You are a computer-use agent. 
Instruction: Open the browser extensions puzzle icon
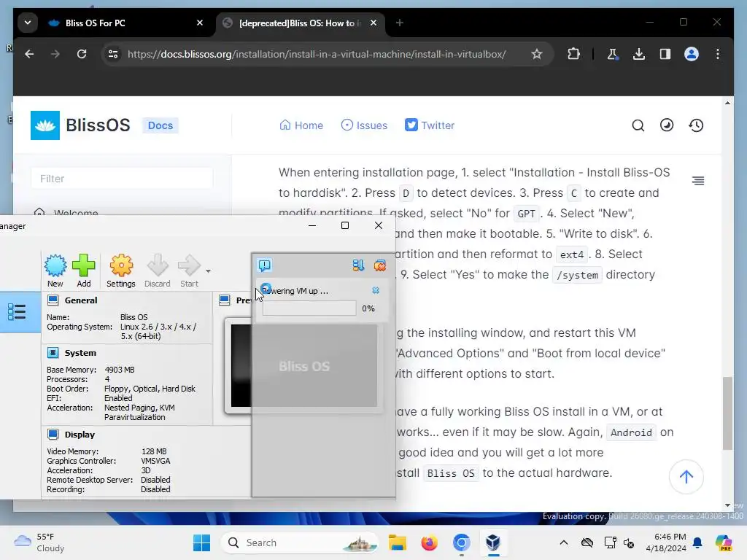click(573, 54)
